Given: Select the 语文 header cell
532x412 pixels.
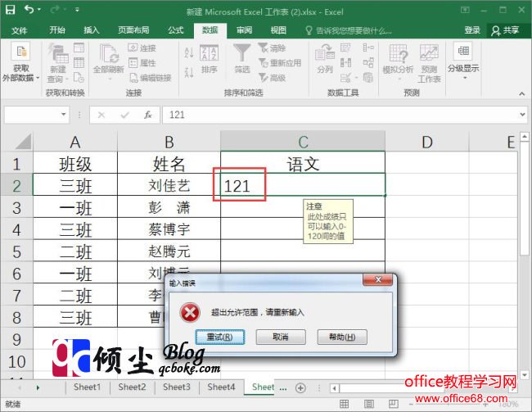Looking at the screenshot, I should 303,164.
